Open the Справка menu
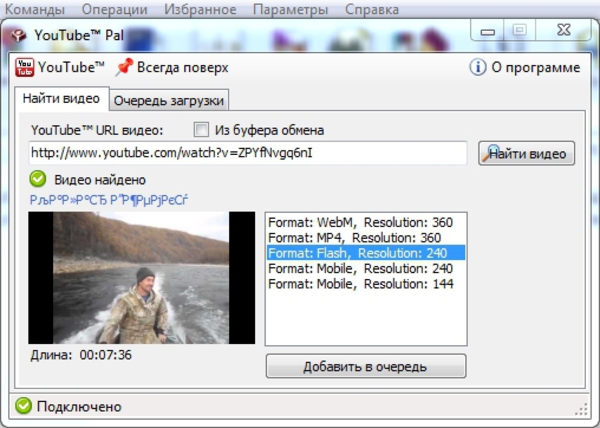 pyautogui.click(x=372, y=9)
